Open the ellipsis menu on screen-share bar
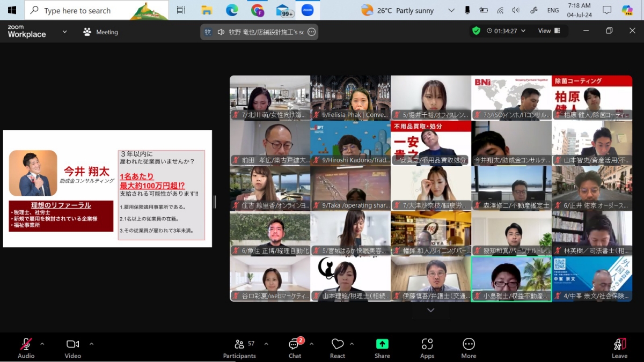The height and width of the screenshot is (362, 644). click(x=312, y=32)
